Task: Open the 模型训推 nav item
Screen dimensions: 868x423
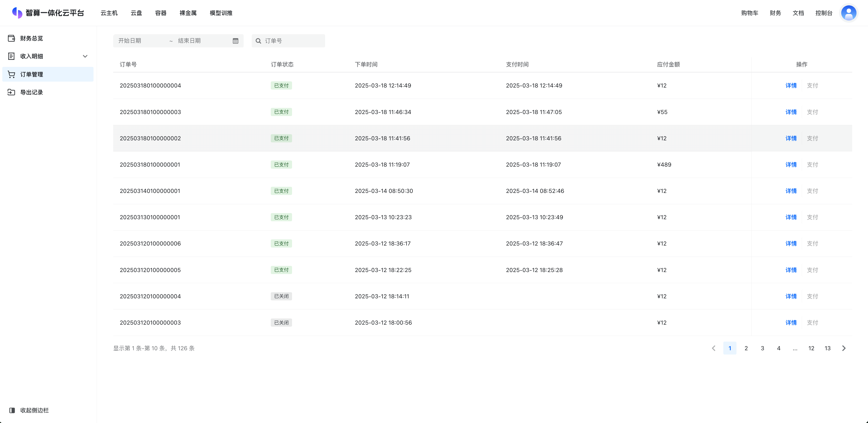Action: (x=221, y=13)
